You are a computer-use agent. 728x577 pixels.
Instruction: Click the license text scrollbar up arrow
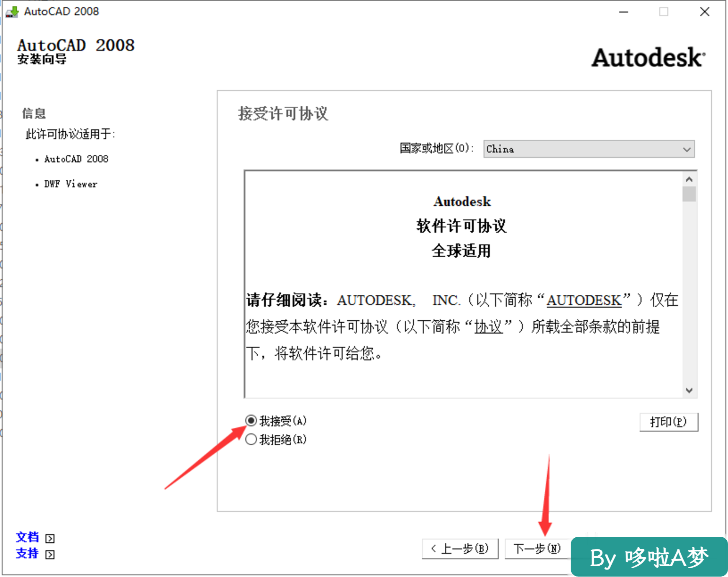[x=689, y=179]
